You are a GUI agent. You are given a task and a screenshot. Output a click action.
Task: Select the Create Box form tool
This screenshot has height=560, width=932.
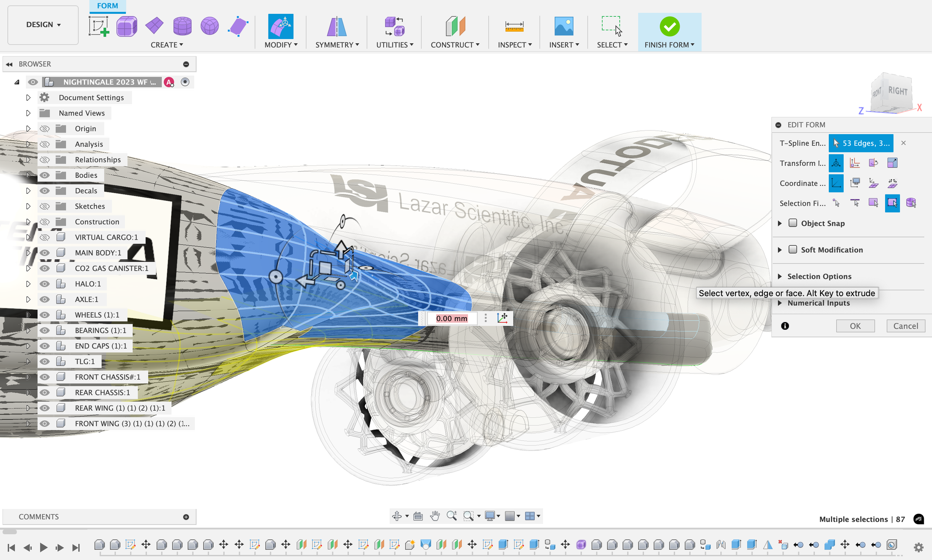(x=126, y=26)
